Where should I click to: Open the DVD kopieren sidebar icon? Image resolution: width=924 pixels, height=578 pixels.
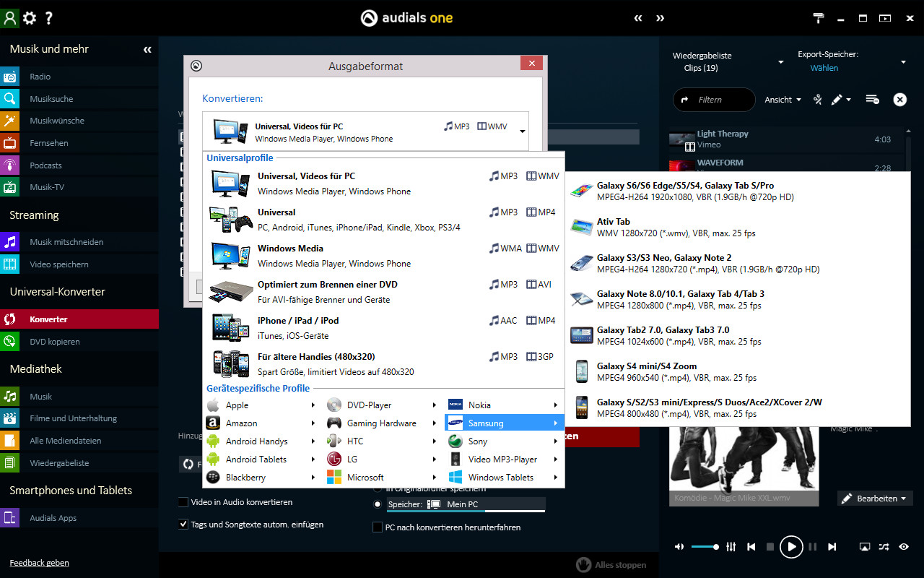pos(10,342)
